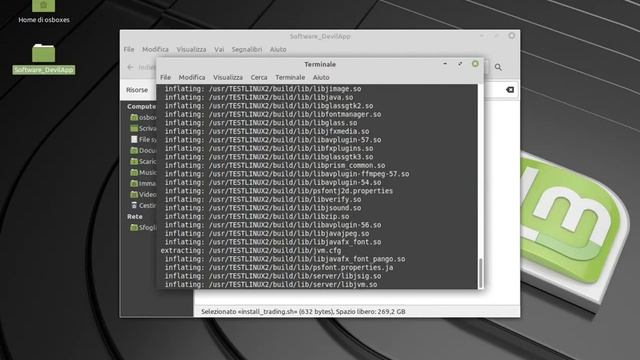
Task: Select Video folder in sidebar
Action: point(143,194)
